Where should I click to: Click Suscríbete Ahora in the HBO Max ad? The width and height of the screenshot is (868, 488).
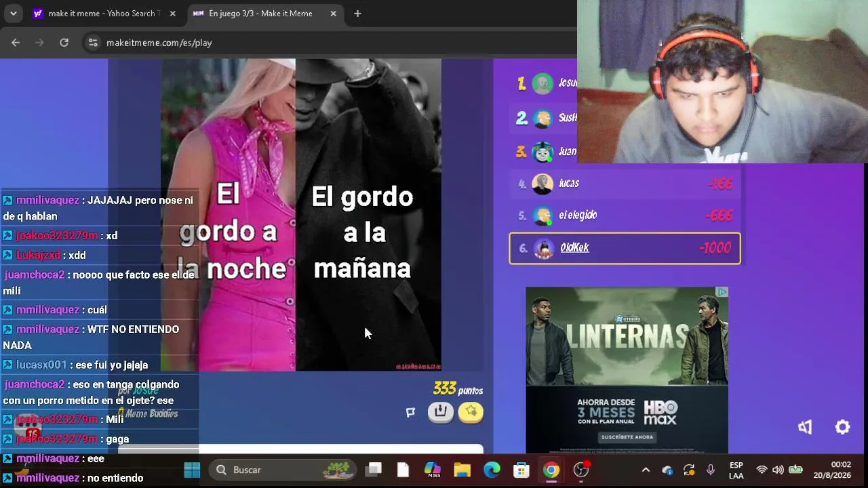pos(627,437)
